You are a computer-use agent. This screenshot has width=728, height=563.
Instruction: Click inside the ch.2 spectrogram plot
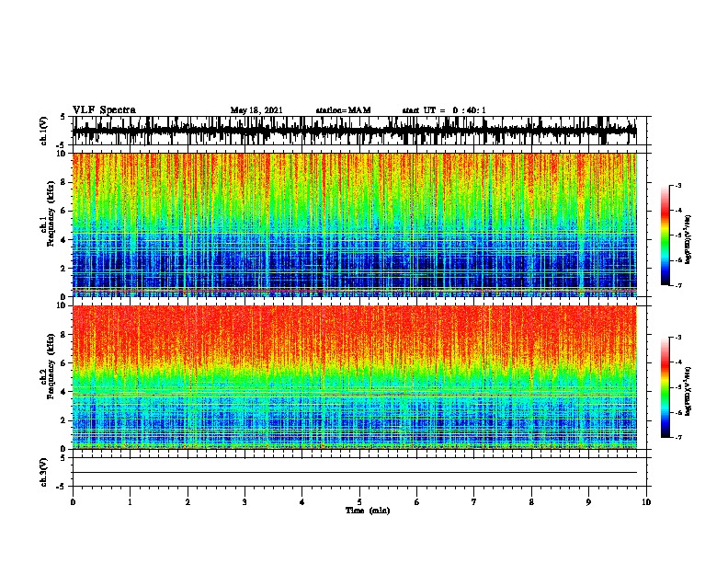(354, 377)
